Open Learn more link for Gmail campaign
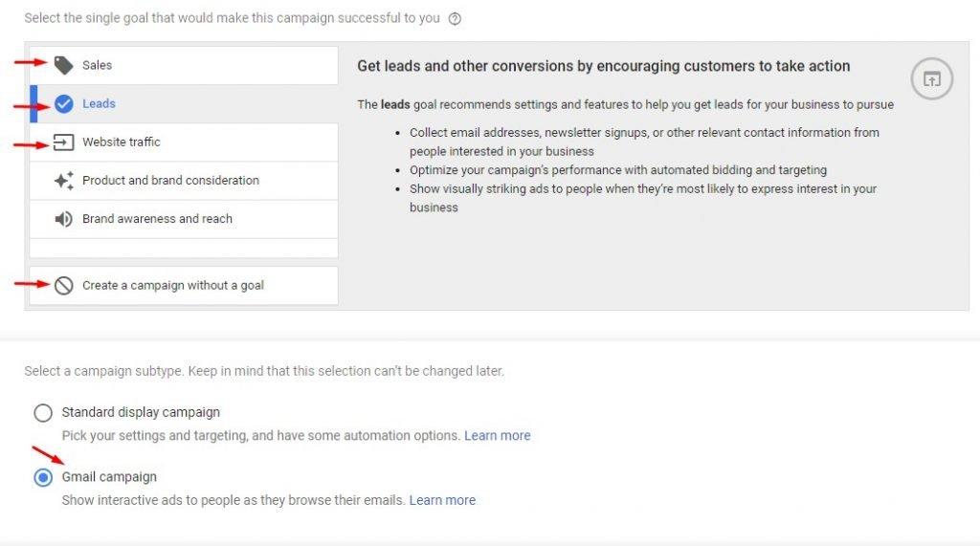This screenshot has height=546, width=980. point(442,500)
